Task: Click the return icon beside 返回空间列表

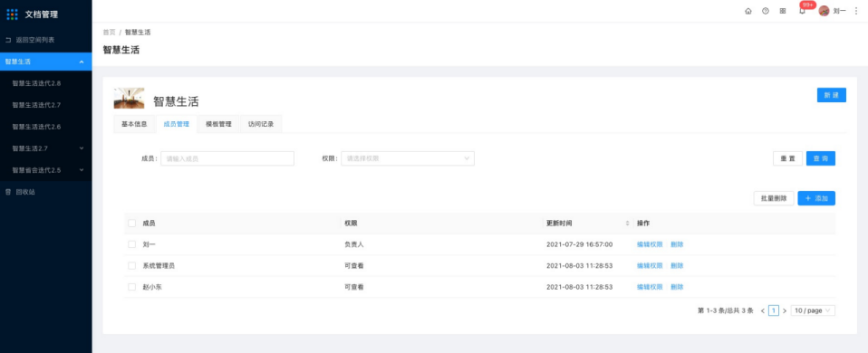Action: (x=8, y=40)
